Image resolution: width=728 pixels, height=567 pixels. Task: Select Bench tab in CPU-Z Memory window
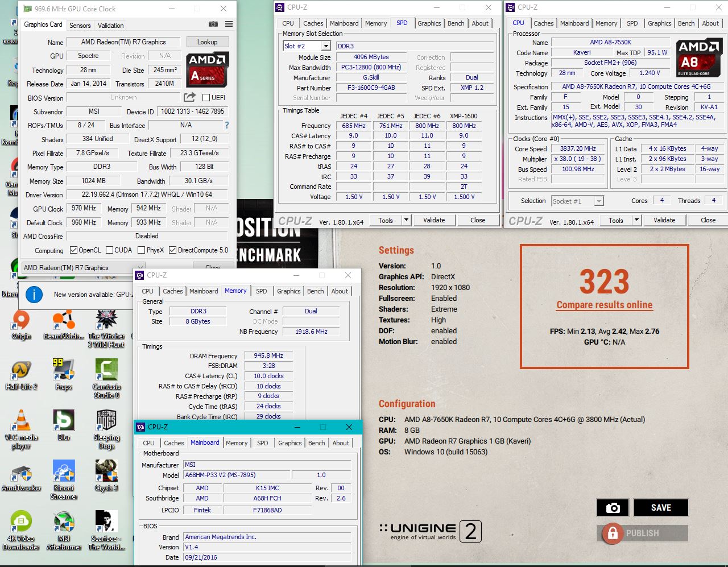(315, 291)
